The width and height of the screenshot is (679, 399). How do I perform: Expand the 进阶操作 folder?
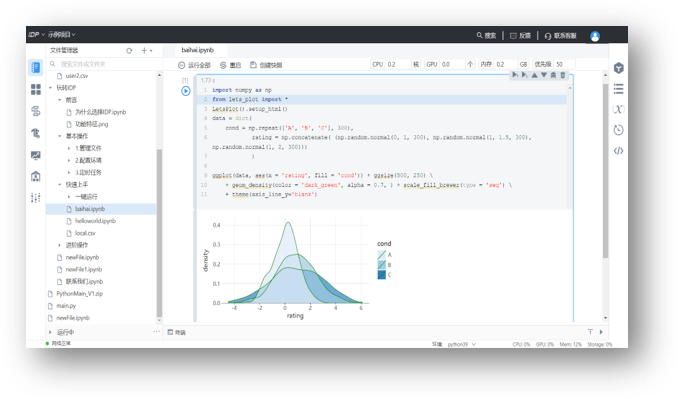tap(60, 245)
